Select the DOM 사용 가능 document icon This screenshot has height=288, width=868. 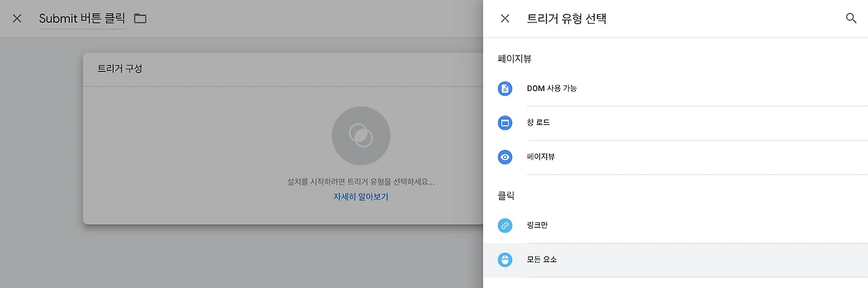point(505,88)
